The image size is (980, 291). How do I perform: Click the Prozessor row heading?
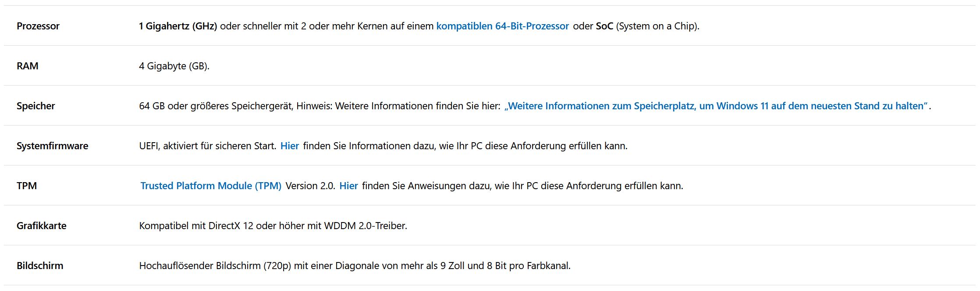point(38,26)
